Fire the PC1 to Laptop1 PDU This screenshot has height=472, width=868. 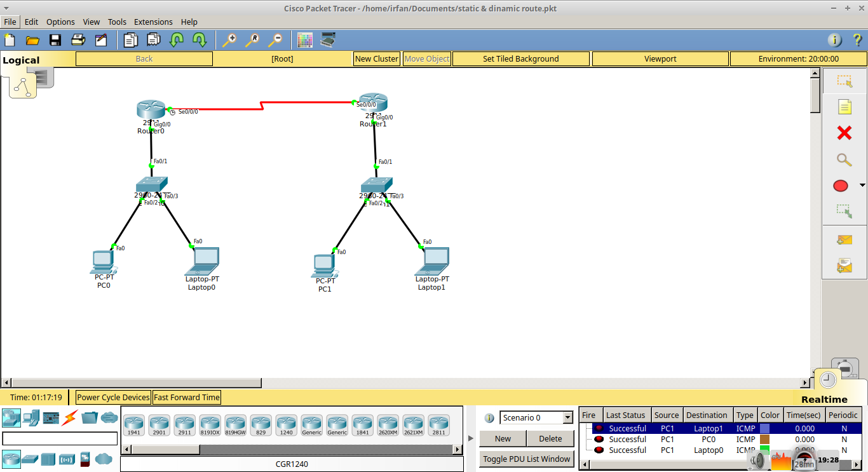[599, 428]
